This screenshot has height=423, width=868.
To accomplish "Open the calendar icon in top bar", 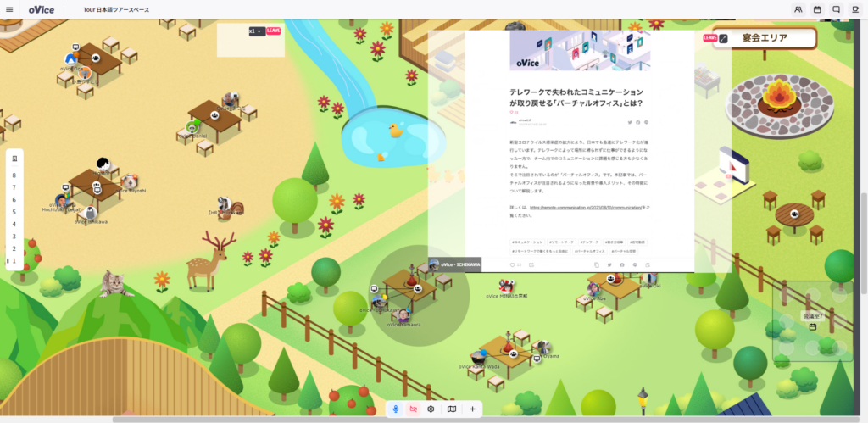I will (x=817, y=9).
